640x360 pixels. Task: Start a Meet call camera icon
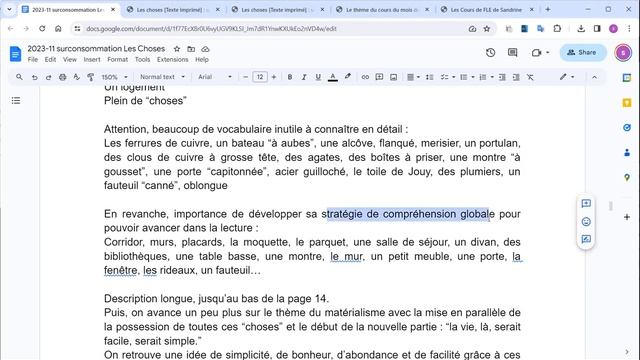[x=536, y=53]
